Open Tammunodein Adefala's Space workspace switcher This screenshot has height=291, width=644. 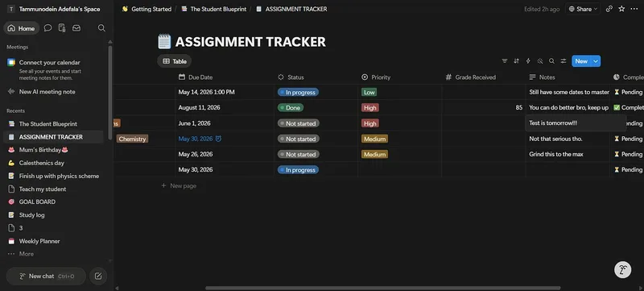coord(54,9)
